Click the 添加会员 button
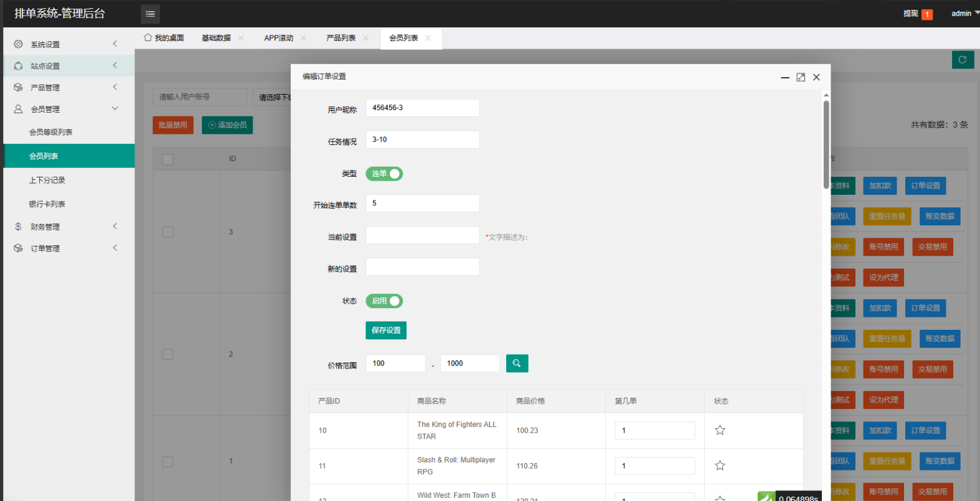This screenshot has height=501, width=980. [x=227, y=125]
